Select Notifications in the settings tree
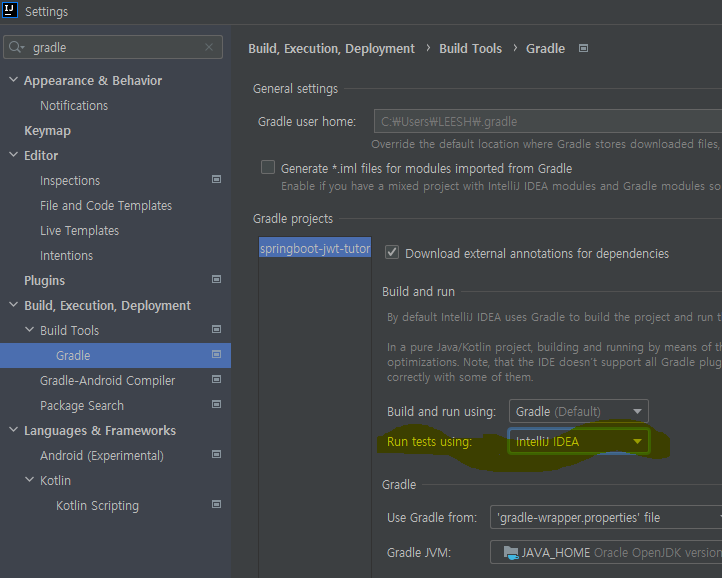The height and width of the screenshot is (578, 722). click(x=74, y=105)
